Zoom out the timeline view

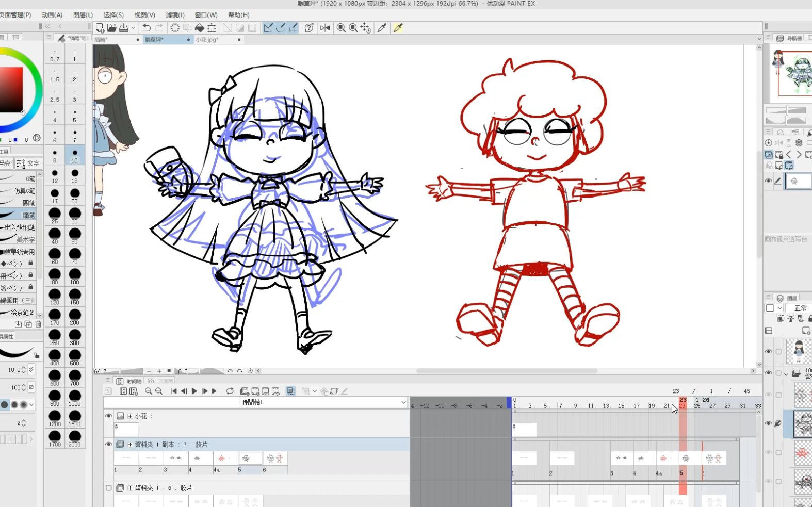point(149,391)
